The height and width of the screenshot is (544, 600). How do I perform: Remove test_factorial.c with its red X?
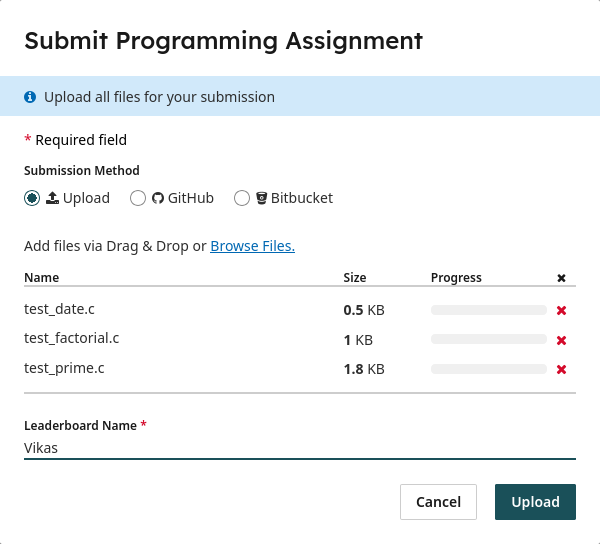561,340
